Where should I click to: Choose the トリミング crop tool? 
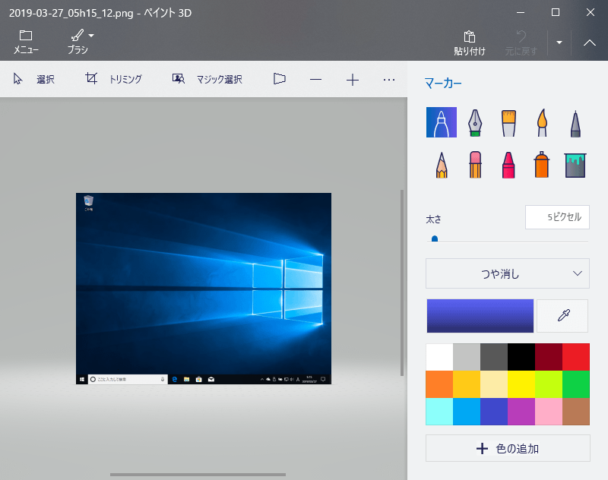(114, 79)
